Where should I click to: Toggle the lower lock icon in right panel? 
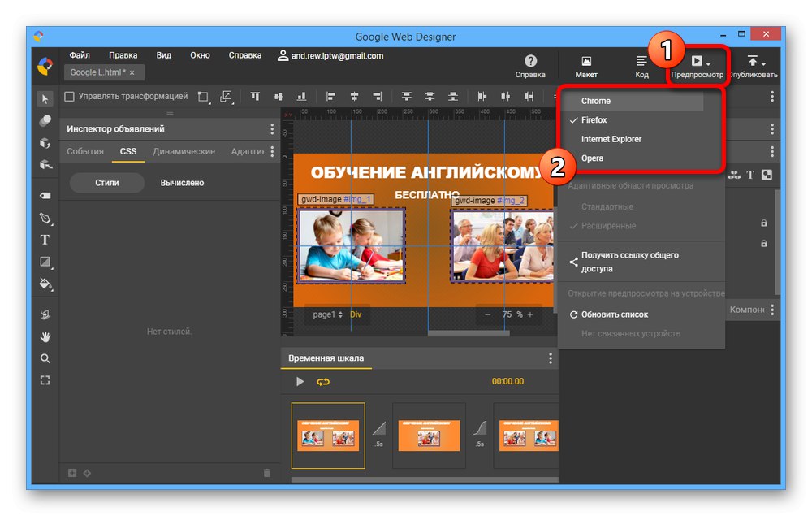764,244
